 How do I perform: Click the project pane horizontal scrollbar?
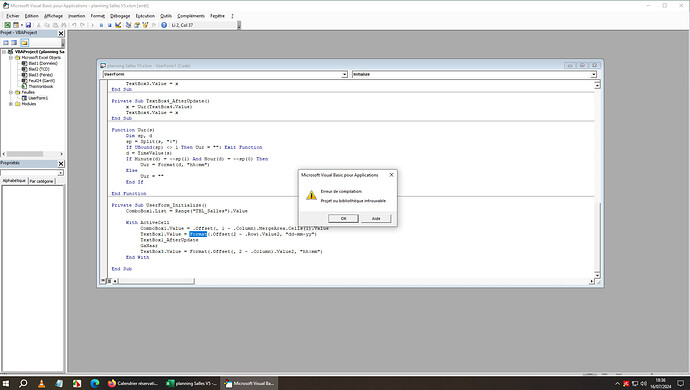[x=33, y=154]
